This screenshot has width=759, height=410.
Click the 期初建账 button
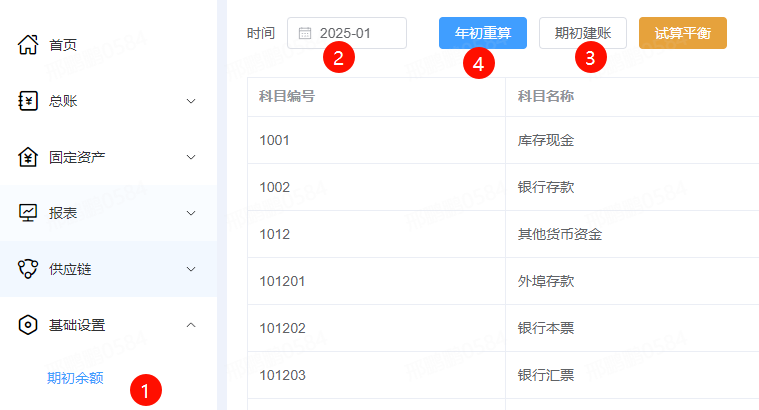click(x=582, y=33)
